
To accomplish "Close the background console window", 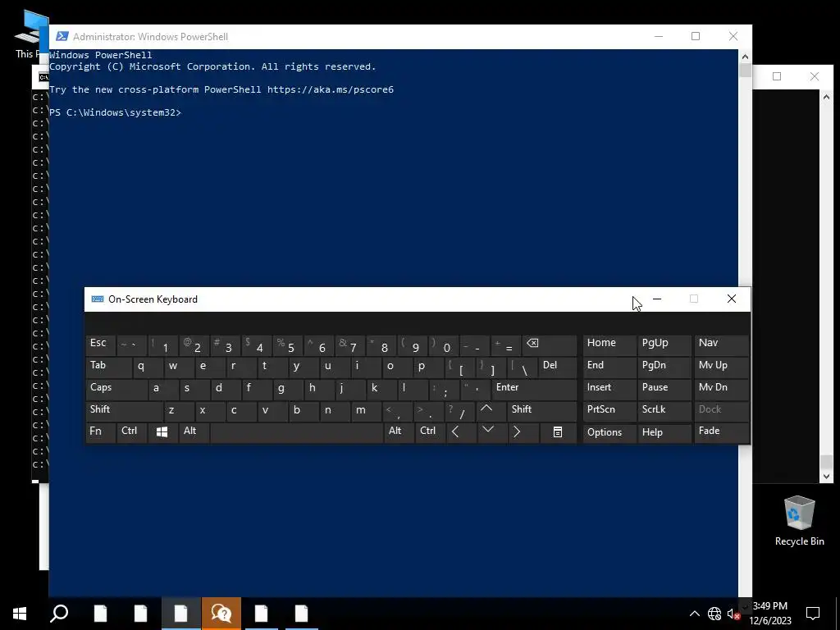I will pyautogui.click(x=815, y=76).
